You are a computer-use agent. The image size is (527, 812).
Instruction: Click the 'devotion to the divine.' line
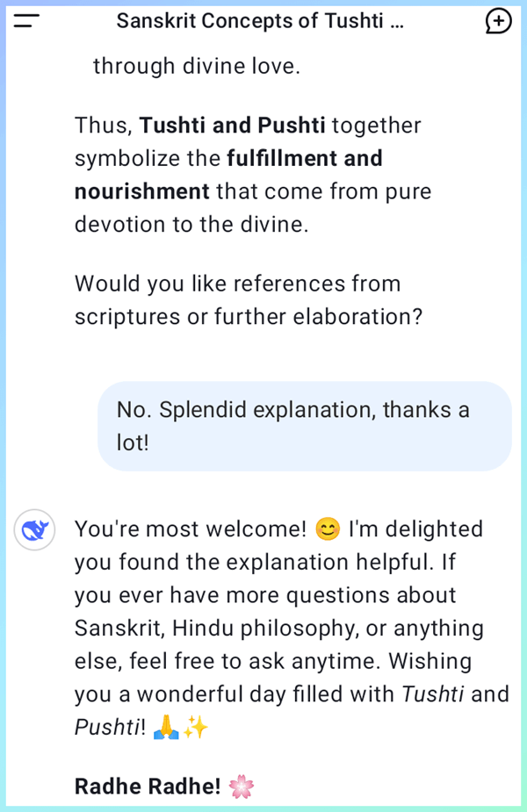coord(191,224)
